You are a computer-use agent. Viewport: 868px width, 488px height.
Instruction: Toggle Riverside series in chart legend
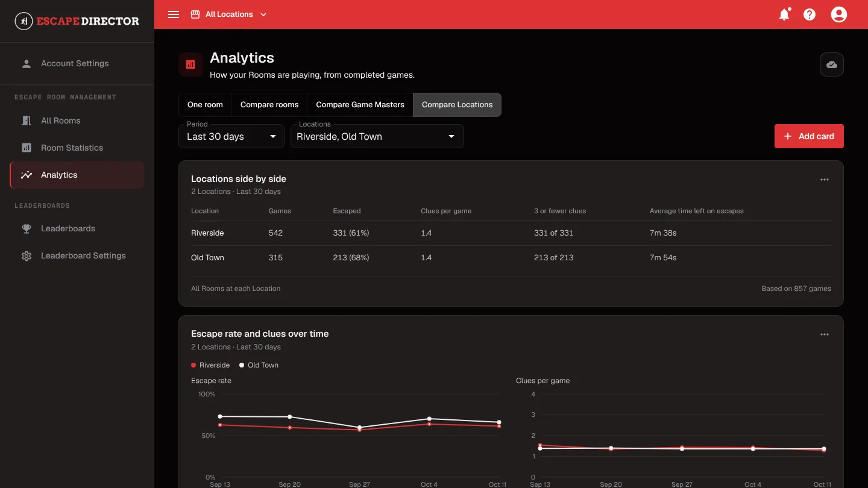coord(210,365)
